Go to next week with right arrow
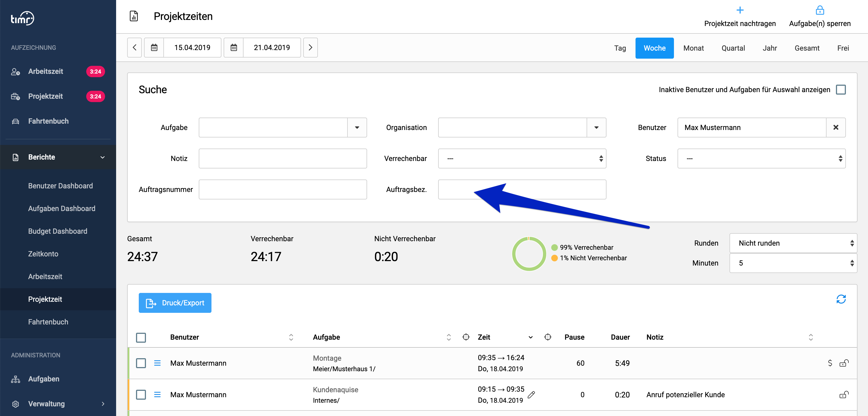This screenshot has height=416, width=868. pos(310,48)
